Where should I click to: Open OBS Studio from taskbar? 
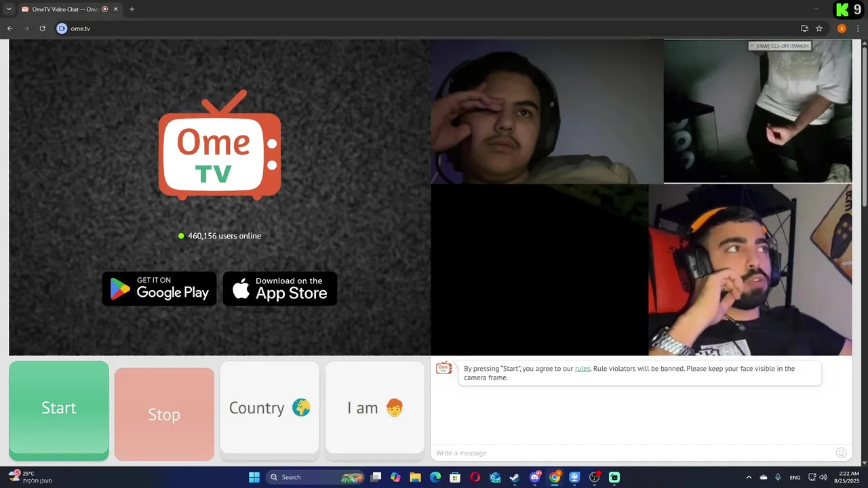tap(595, 477)
